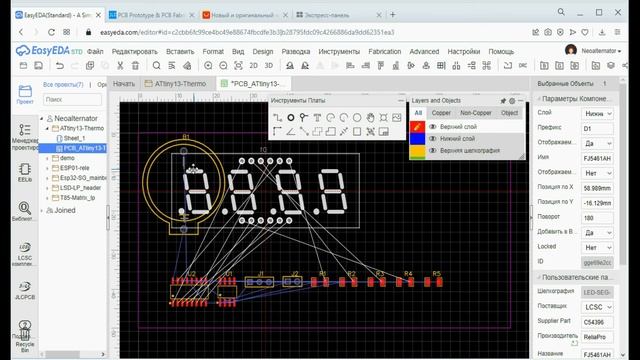Open the Разводка menu
This screenshot has height=360, width=640.
click(x=296, y=51)
